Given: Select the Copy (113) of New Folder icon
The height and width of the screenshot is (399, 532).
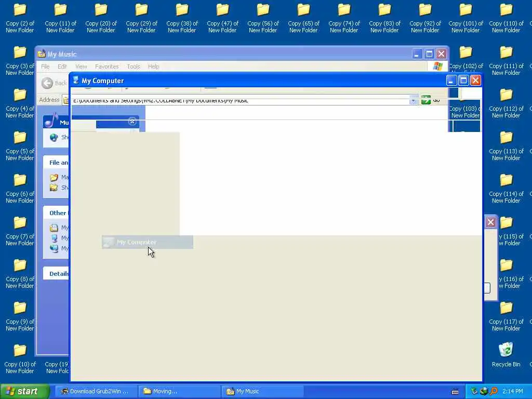Looking at the screenshot, I should [x=506, y=146].
